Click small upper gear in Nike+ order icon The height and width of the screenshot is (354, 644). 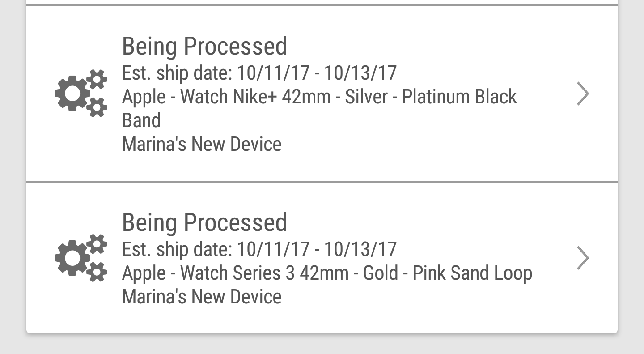click(97, 80)
